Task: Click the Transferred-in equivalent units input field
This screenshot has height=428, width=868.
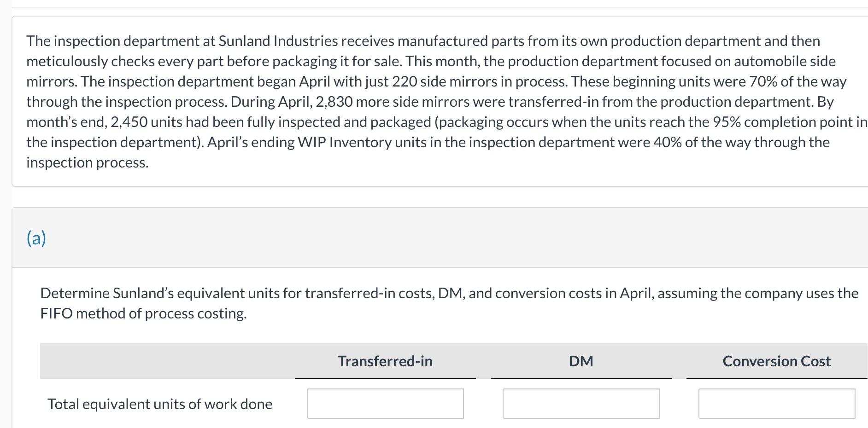Action: (x=385, y=404)
